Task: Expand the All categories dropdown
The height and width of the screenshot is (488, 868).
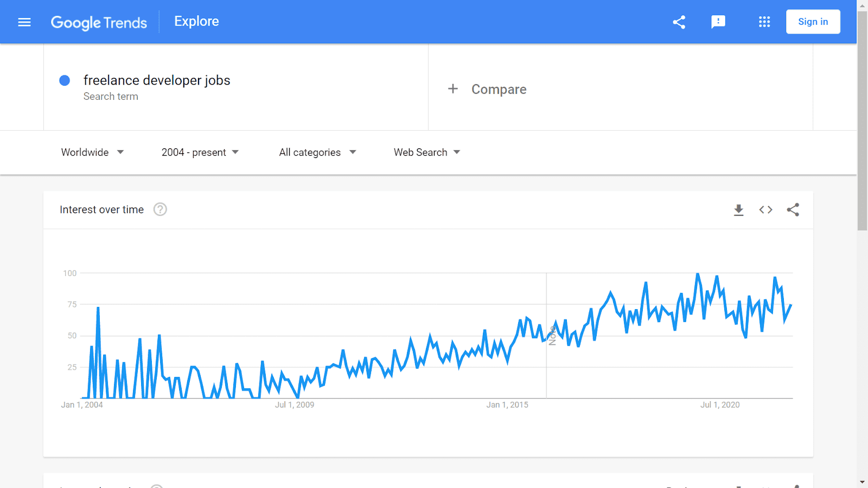Action: click(x=317, y=152)
